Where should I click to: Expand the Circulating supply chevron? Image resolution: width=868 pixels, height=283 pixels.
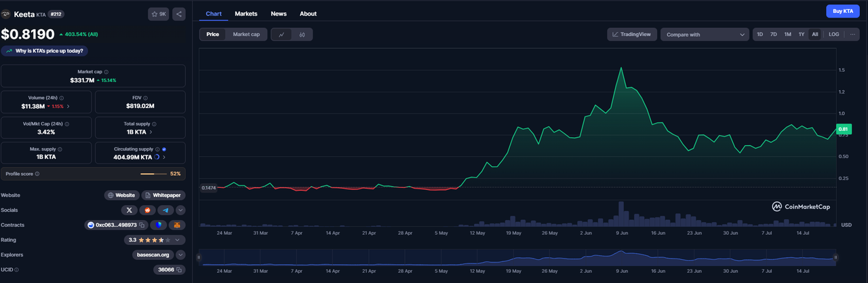163,157
